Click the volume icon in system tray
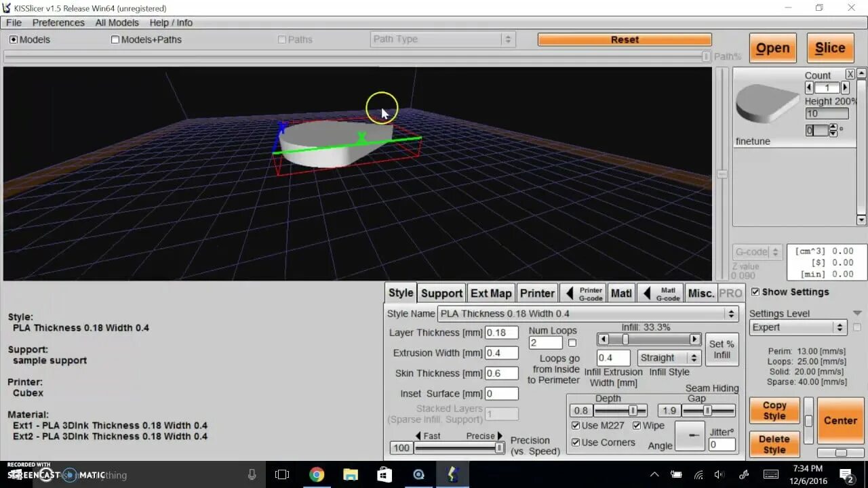 point(719,474)
